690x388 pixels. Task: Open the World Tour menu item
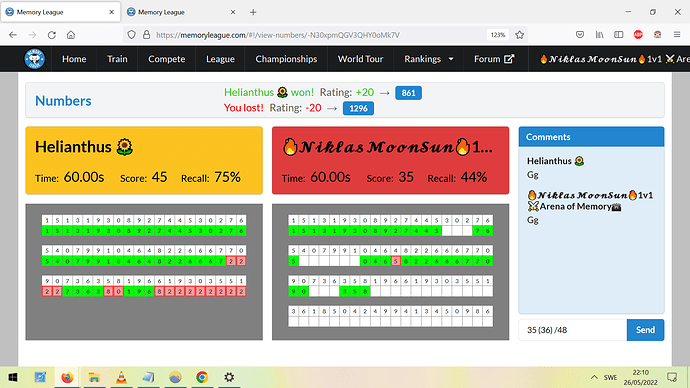click(360, 59)
